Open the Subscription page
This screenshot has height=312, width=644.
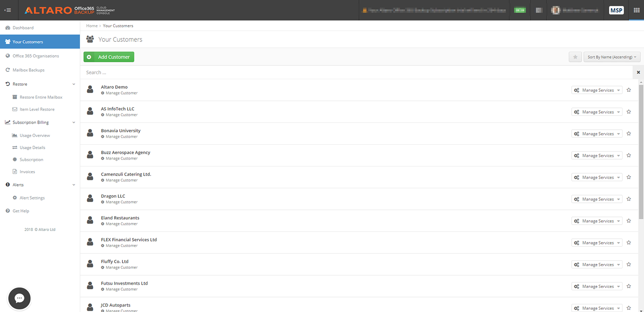[x=31, y=160]
